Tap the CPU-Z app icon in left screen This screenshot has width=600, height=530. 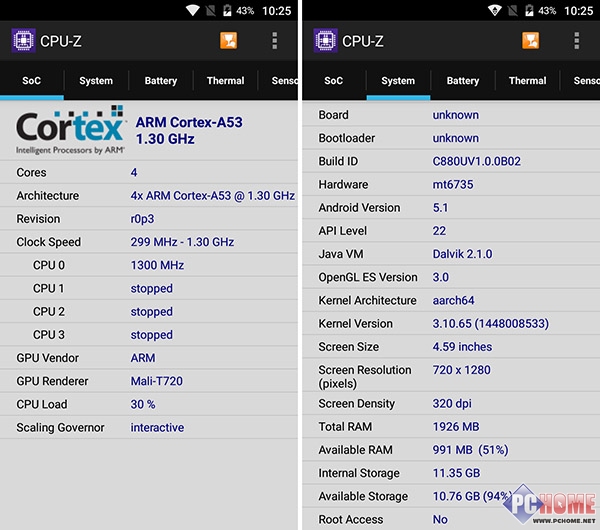(23, 40)
